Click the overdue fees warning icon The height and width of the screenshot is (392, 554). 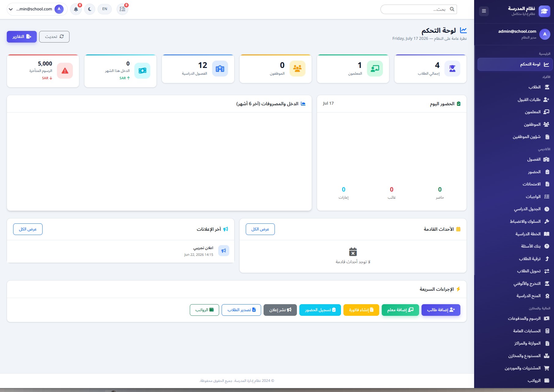[x=65, y=71]
